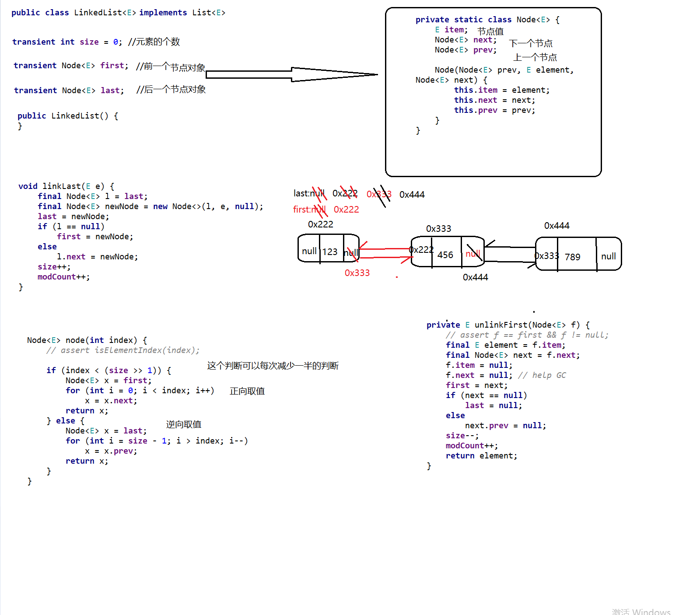Click the 正向取值 annotation text
700x615 pixels.
coord(247,391)
